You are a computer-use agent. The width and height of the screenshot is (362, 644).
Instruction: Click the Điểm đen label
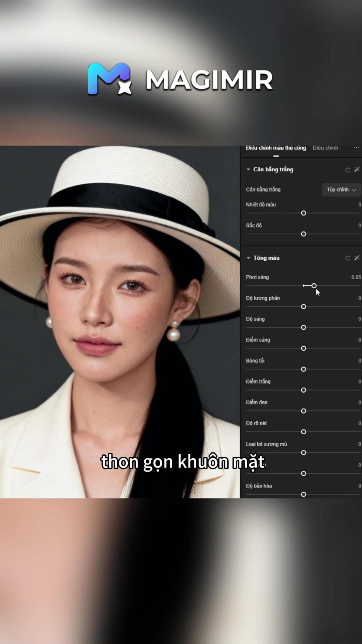(x=257, y=402)
